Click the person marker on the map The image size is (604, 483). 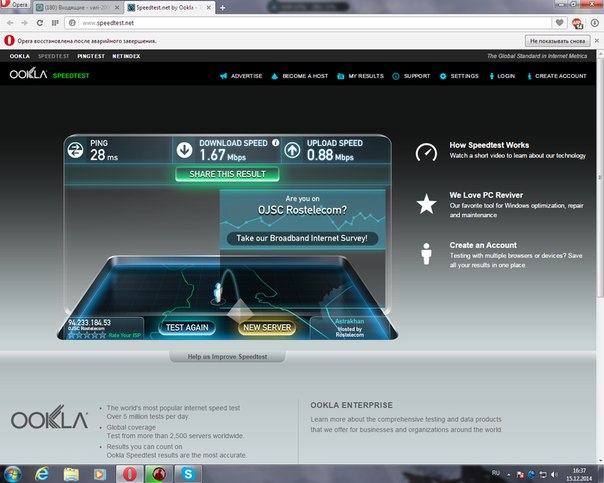218,293
